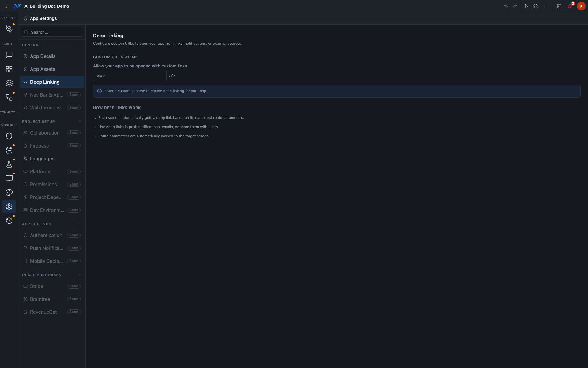Open the AI brain icon in left rail
This screenshot has height=368, width=588.
[x=9, y=150]
